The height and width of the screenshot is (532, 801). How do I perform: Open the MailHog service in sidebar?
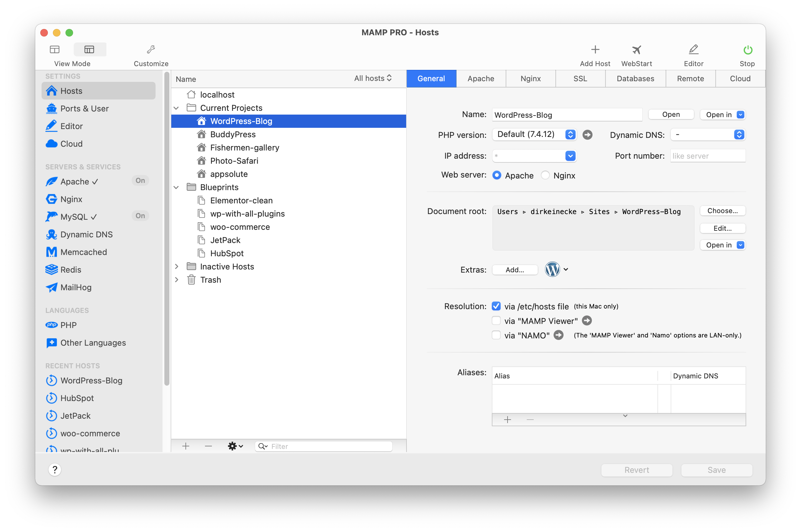(x=76, y=287)
